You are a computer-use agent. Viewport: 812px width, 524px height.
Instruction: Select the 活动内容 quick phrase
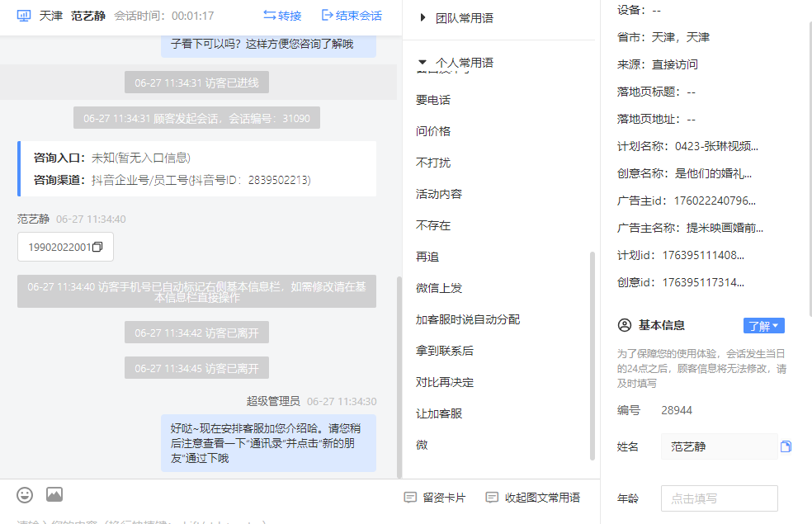pyautogui.click(x=439, y=194)
